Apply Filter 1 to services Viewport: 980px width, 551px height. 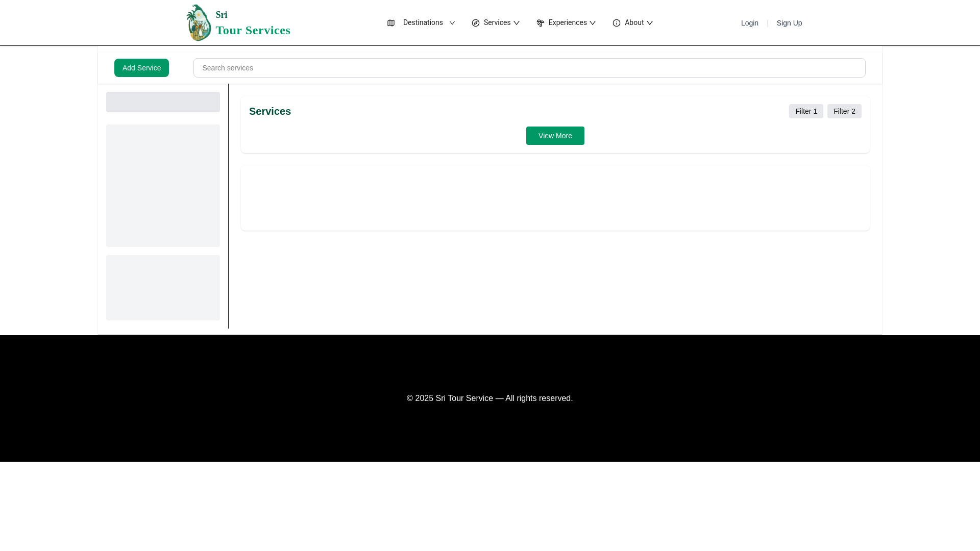point(806,111)
